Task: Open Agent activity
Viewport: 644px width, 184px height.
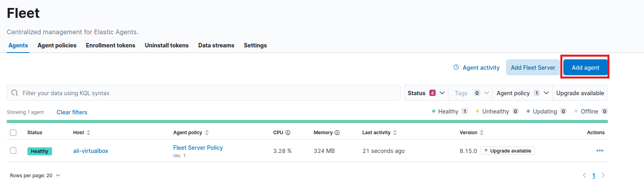Action: [477, 67]
